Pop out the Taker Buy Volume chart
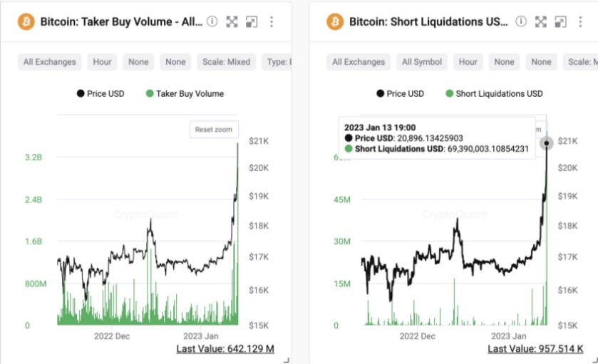Viewport: 598px width, 364px height. tap(251, 22)
